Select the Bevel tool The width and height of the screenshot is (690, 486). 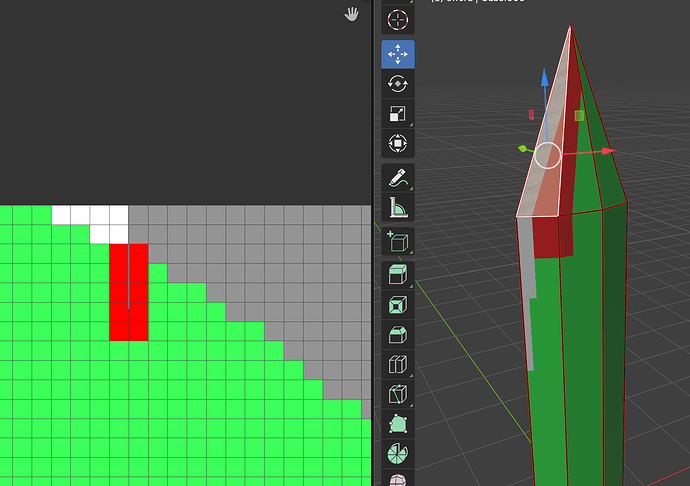click(398, 335)
